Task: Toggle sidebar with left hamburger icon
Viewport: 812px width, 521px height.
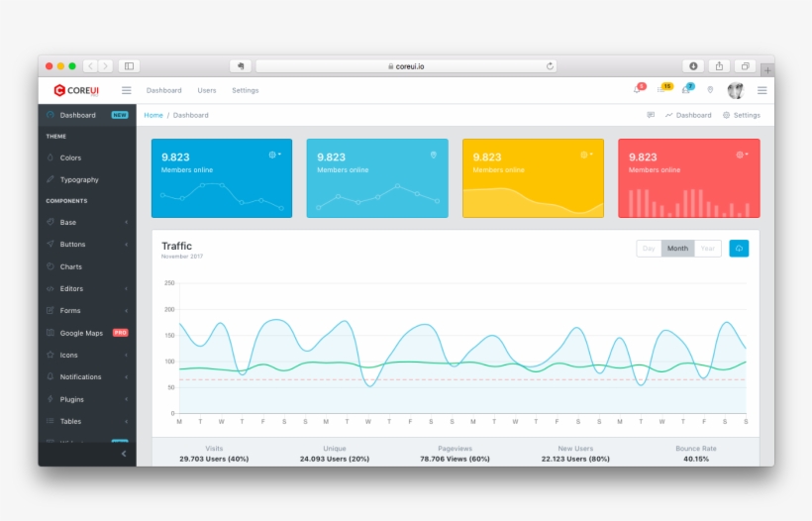Action: pos(126,90)
